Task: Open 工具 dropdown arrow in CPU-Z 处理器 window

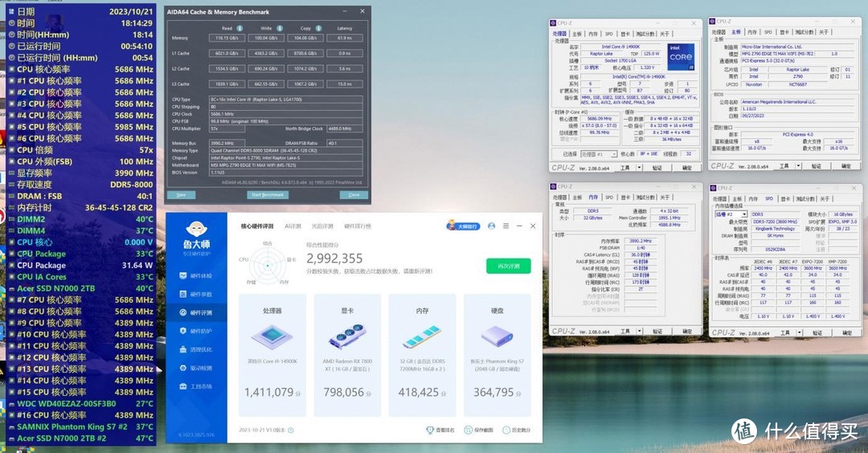Action: (640, 168)
